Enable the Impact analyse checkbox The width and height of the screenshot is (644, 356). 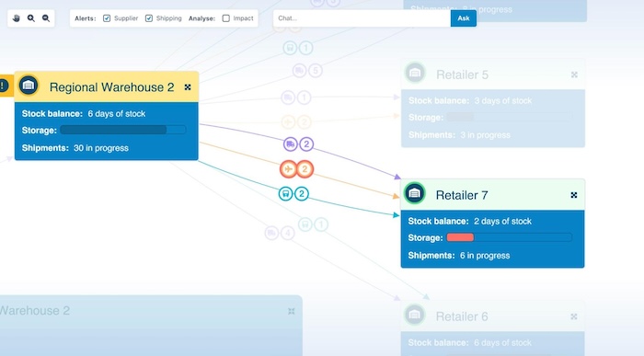[x=226, y=18]
